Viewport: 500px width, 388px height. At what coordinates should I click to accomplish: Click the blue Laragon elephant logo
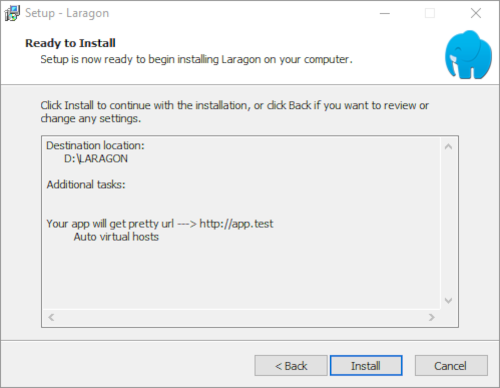468,55
